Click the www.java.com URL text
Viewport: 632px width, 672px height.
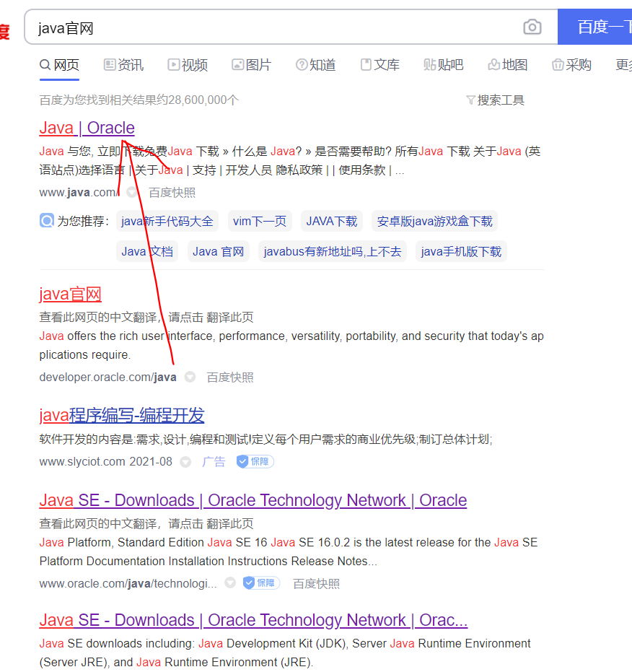79,193
